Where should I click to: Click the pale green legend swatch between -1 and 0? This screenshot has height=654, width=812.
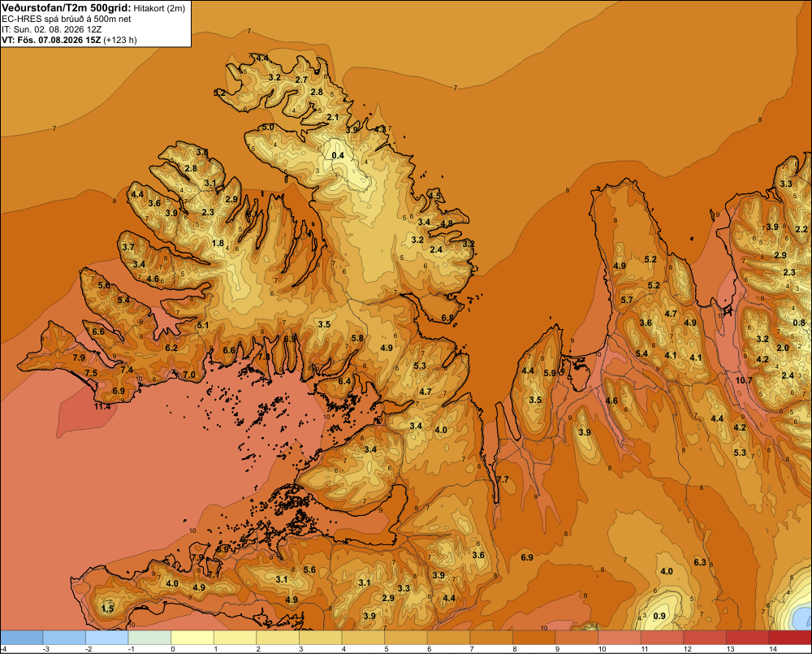[x=149, y=638]
